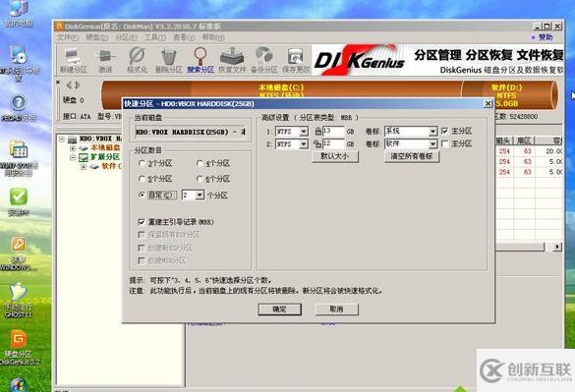Open the 帮助(H) menu
Screen dimensions: 575x392
tap(213, 37)
